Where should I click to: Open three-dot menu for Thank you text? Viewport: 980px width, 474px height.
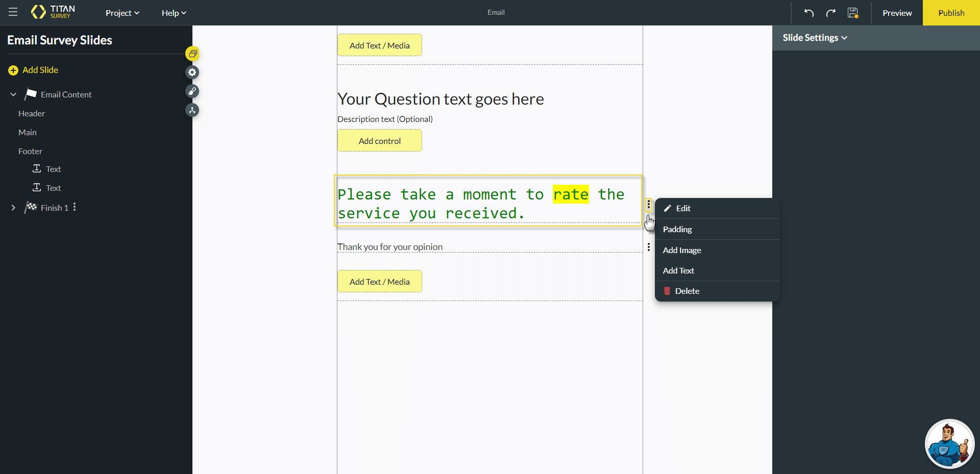click(649, 247)
